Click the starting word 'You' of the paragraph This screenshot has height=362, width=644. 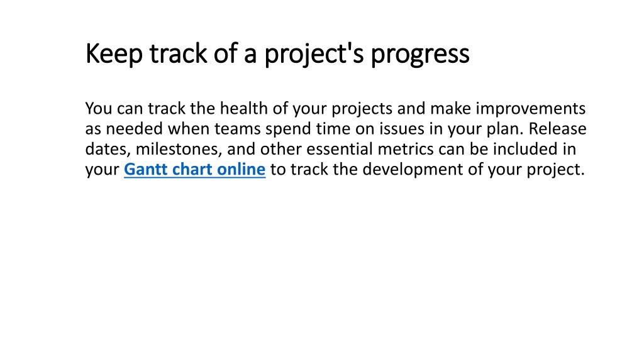click(x=99, y=109)
